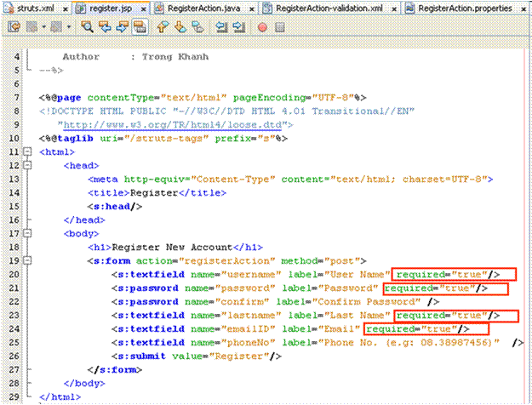Click the register.jsp file type icon

tap(81, 9)
